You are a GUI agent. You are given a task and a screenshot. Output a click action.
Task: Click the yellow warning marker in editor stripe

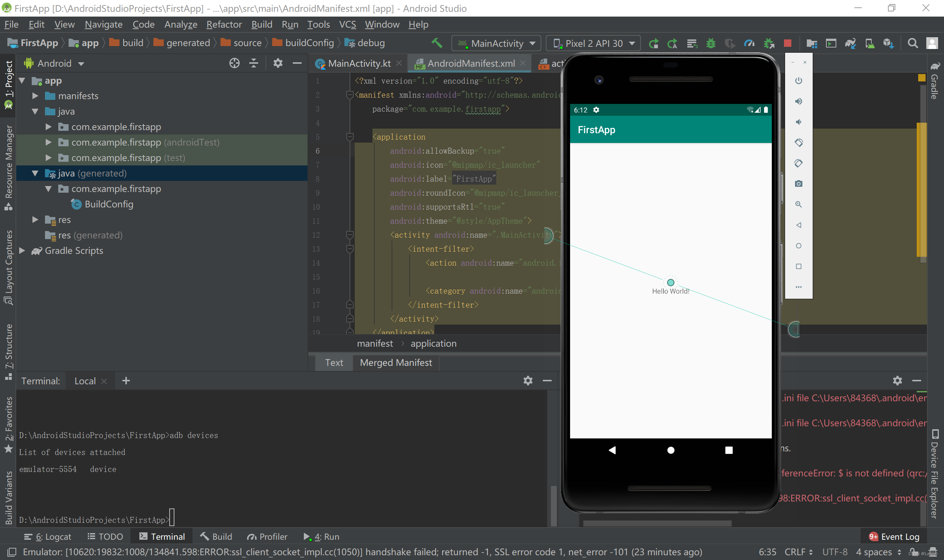click(922, 78)
